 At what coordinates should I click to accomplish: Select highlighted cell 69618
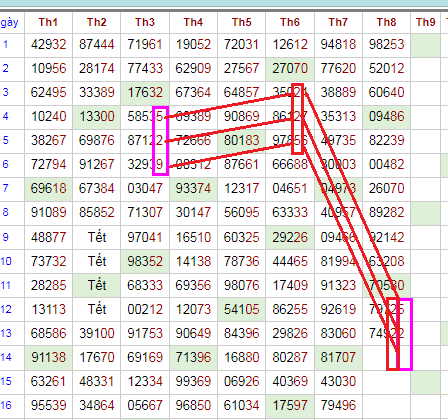click(48, 188)
